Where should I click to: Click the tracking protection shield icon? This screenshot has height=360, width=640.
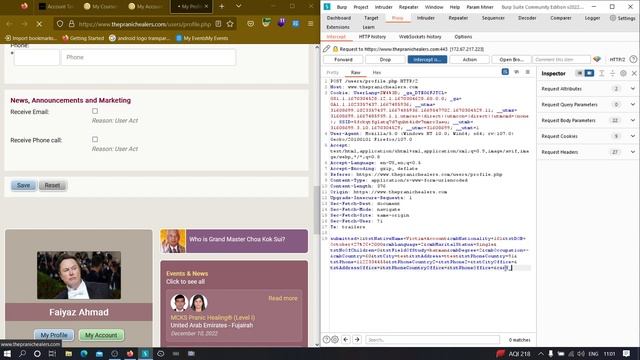click(60, 24)
